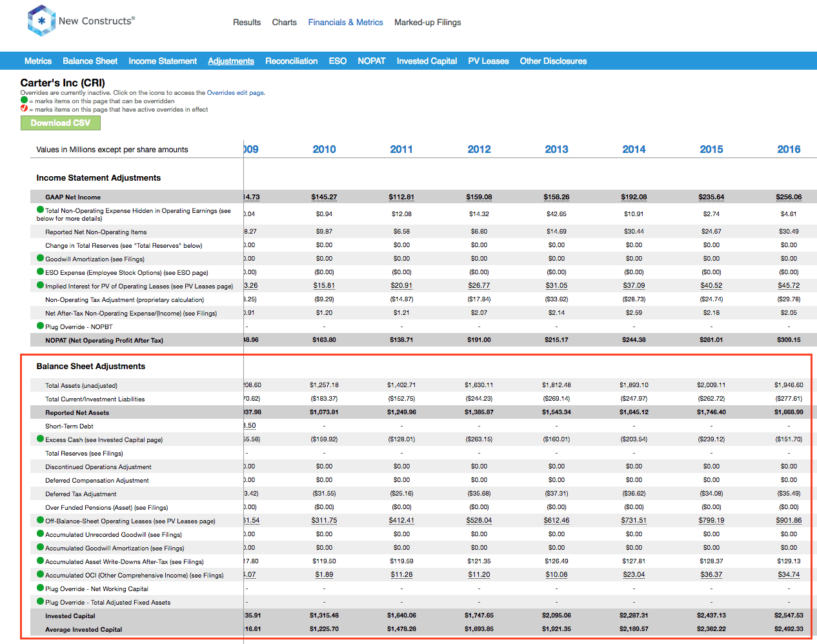Click the New Constructs logo icon
817x644 pixels.
[x=41, y=21]
